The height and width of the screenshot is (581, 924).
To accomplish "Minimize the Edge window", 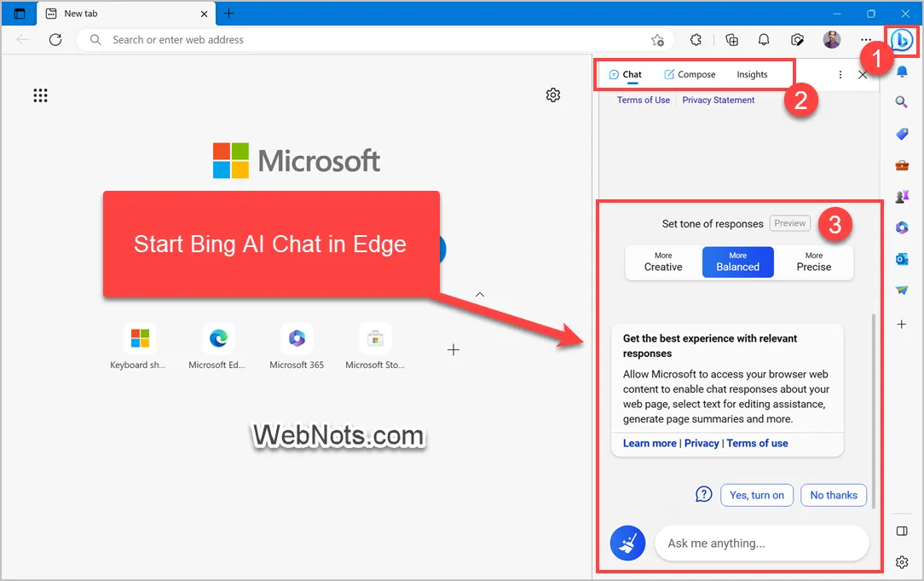I will point(837,14).
